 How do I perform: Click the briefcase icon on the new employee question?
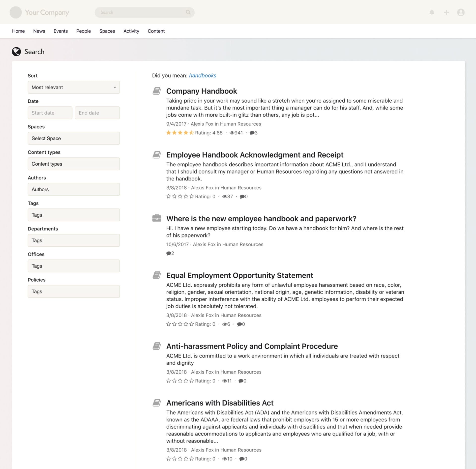click(157, 218)
